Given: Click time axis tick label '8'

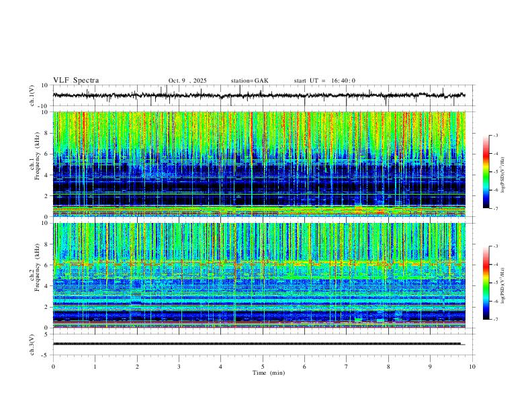Looking at the screenshot, I should click(388, 367).
